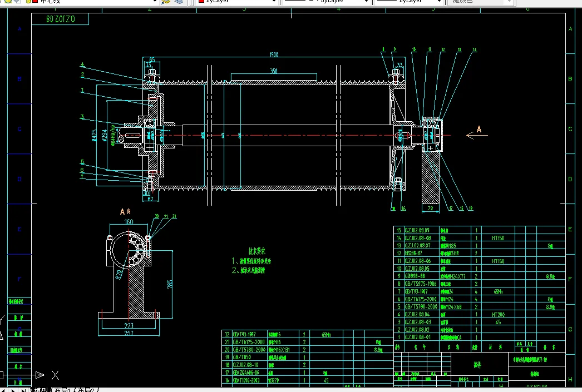Select the 285 height dimension
The image size is (582, 392).
tap(170, 285)
